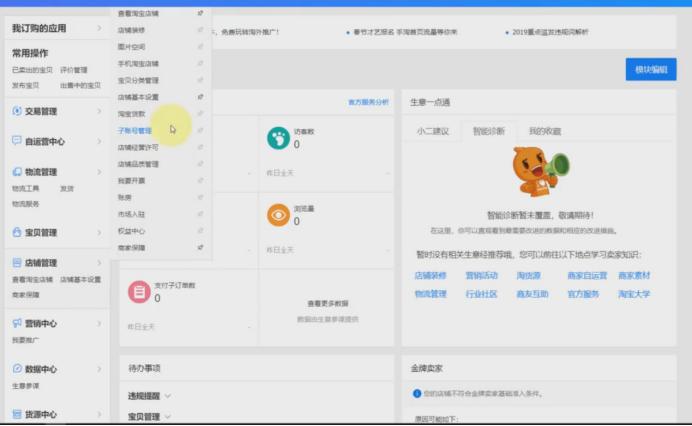The height and width of the screenshot is (426, 692).
Task: Open the 营销活动 link
Action: (x=481, y=275)
